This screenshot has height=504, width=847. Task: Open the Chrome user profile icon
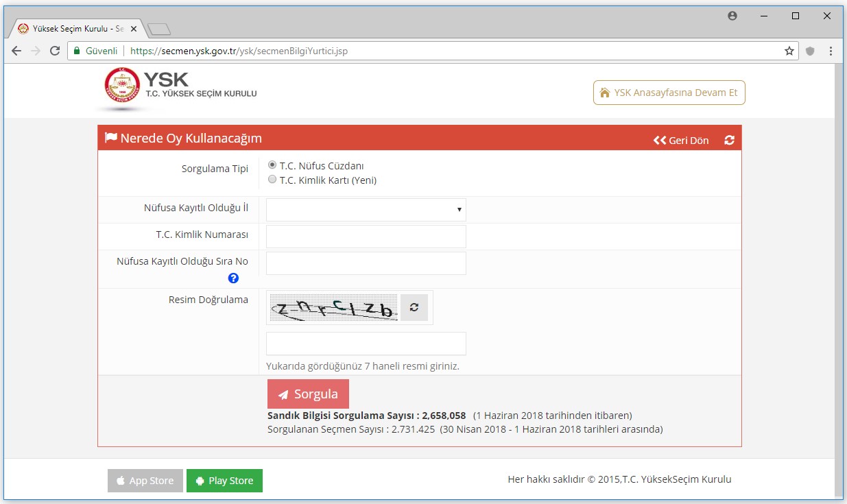pos(732,16)
